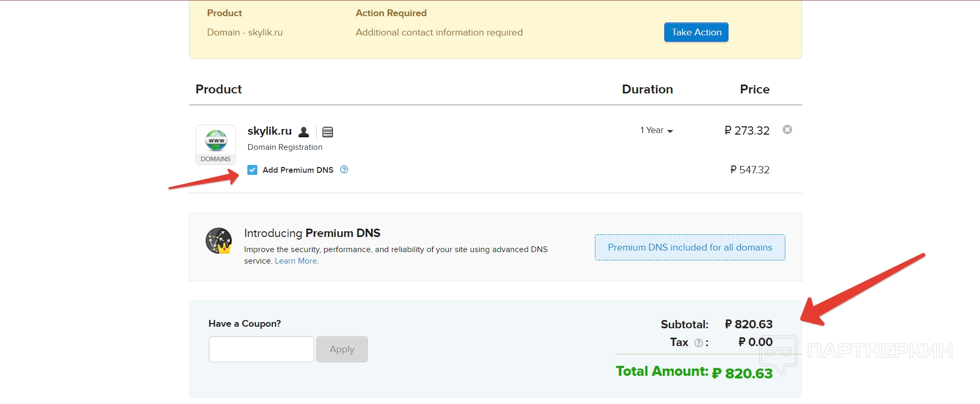Click the Duration column header
The width and height of the screenshot is (980, 404).
click(647, 89)
